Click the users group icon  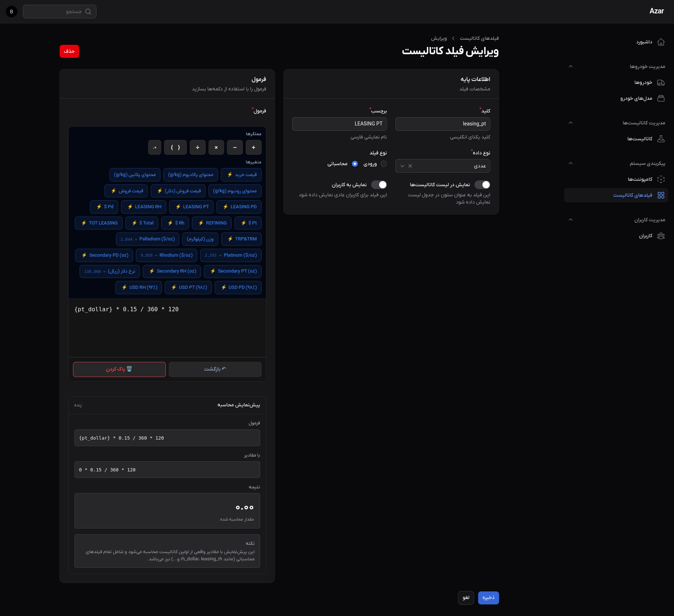point(661,236)
